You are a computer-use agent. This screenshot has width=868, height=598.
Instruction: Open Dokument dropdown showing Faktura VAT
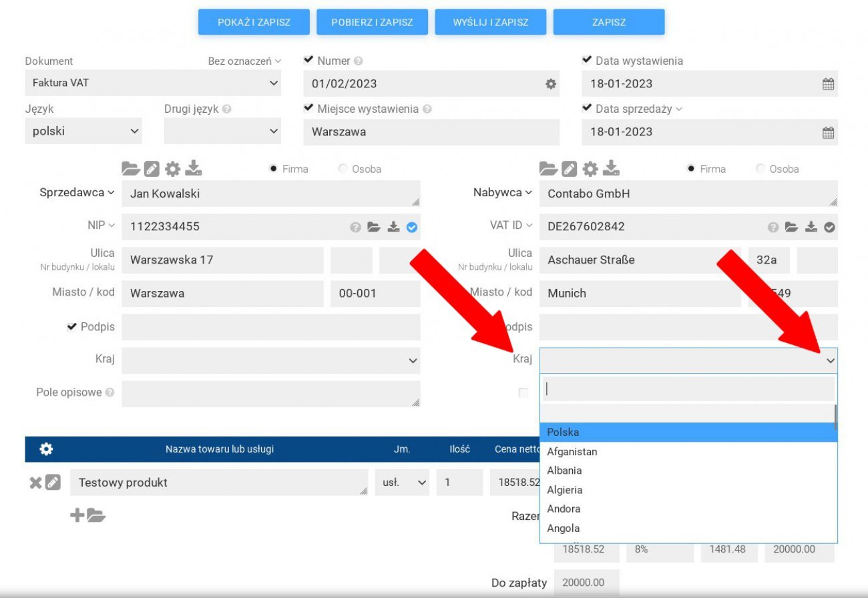pyautogui.click(x=153, y=83)
